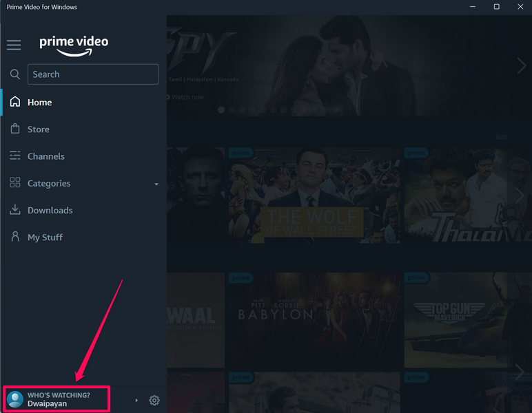532x413 pixels.
Task: Open the Top Gun Maverick thumbnail
Action: click(468, 320)
